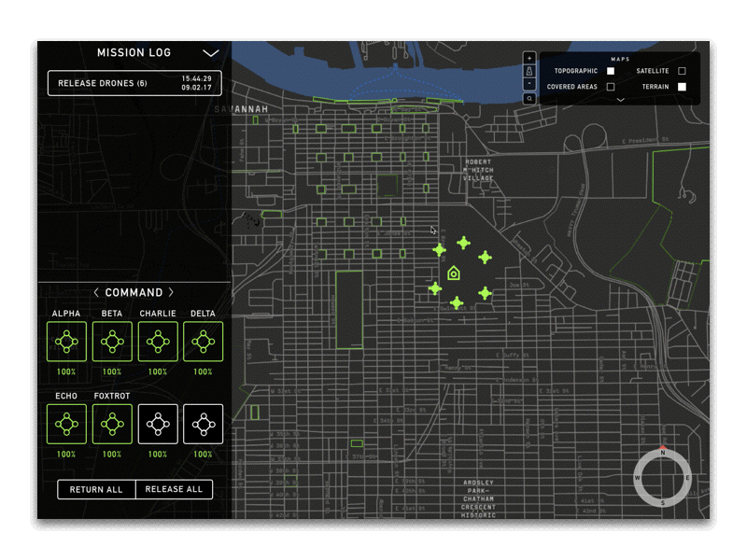This screenshot has width=747, height=560.
Task: Click the RELEASE ALL button
Action: (x=174, y=489)
